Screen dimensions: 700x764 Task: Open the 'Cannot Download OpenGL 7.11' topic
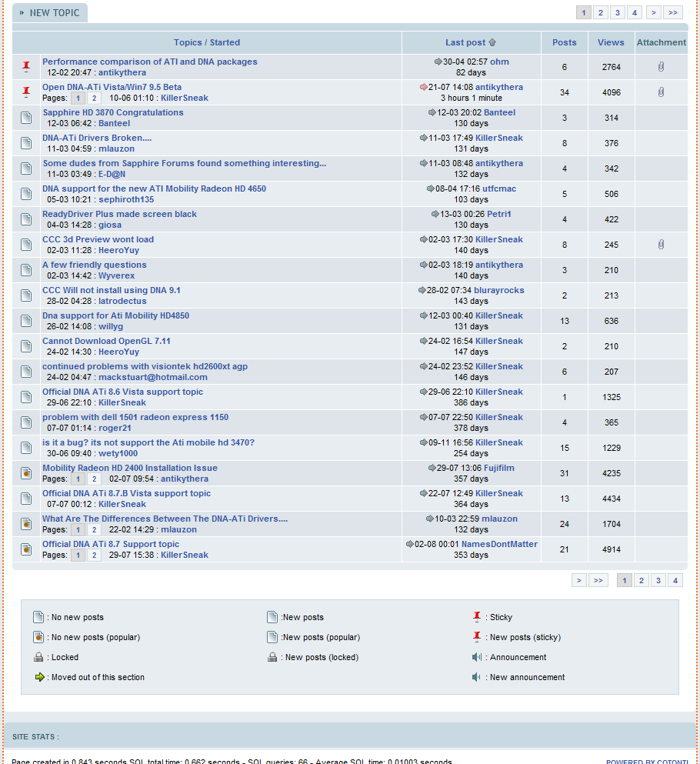(x=106, y=341)
